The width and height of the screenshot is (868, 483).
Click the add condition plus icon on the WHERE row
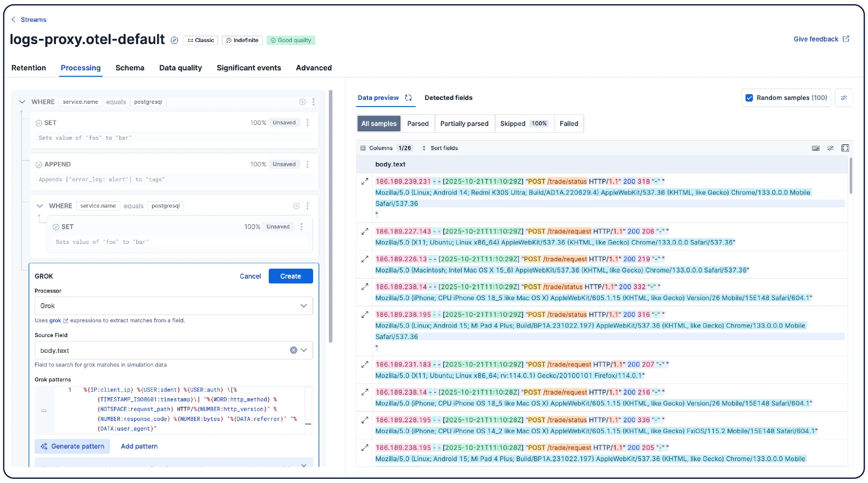click(302, 102)
